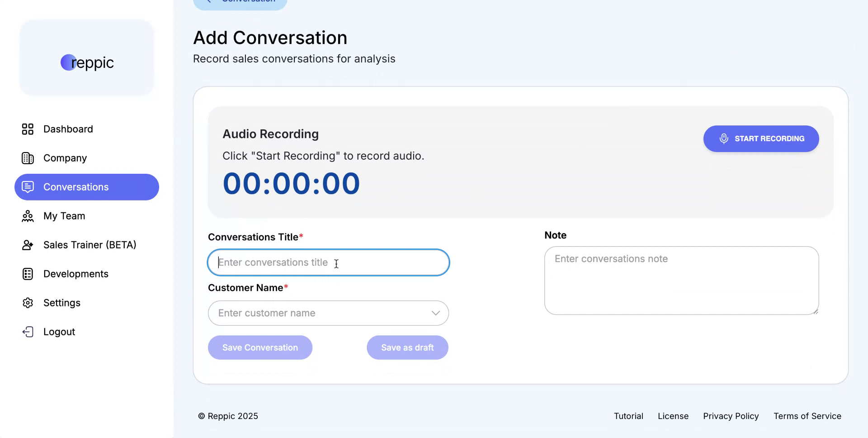Screen dimensions: 868x438
Task: Click the Save Conversation button
Action: pos(260,348)
